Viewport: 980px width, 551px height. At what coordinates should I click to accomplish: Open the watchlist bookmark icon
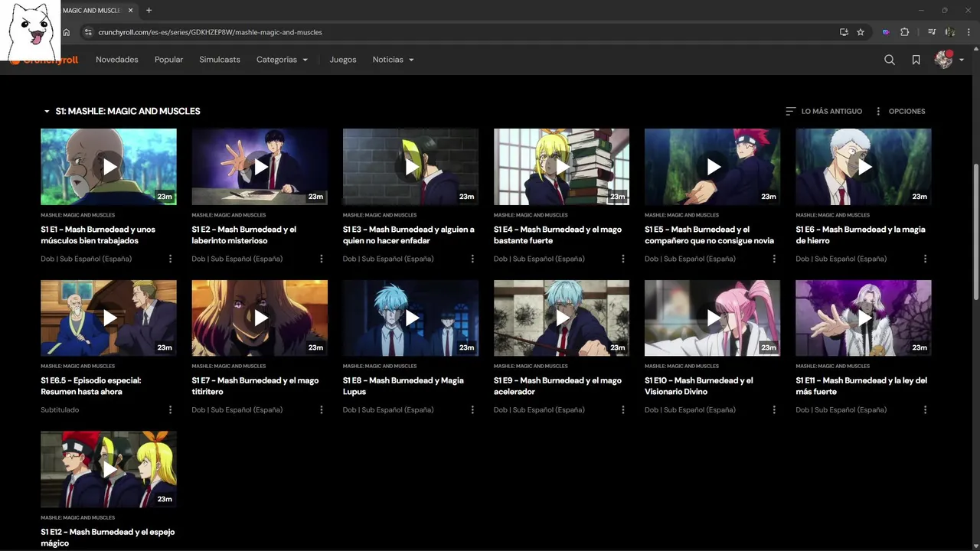[916, 60]
